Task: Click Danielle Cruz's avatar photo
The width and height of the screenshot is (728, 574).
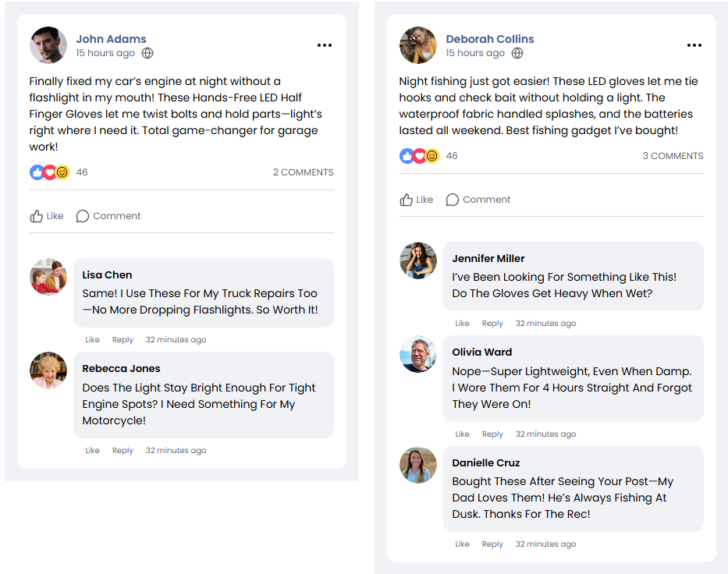Action: pos(418,465)
